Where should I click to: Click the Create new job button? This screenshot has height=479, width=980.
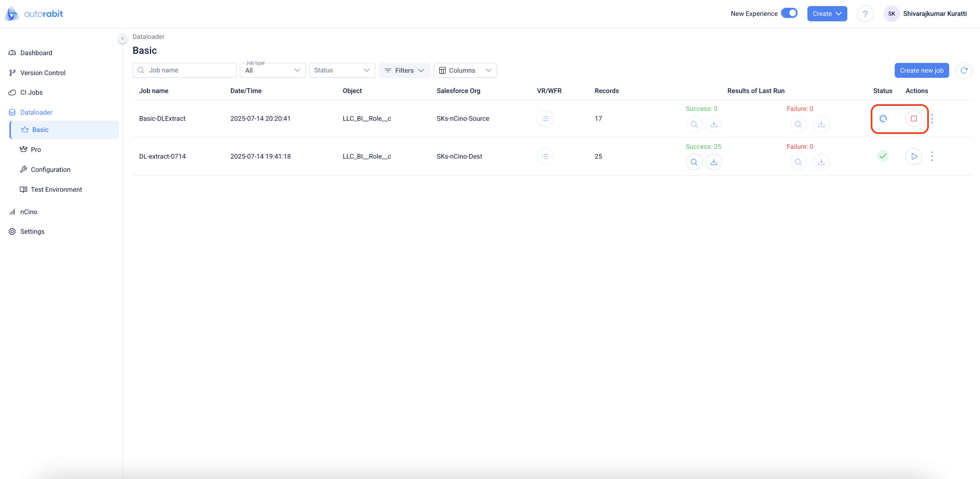921,70
